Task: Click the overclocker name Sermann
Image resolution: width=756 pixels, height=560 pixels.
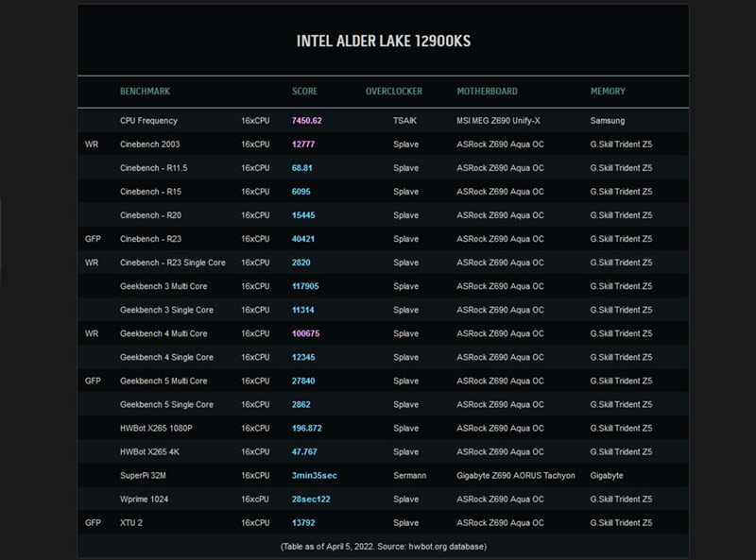Action: (x=409, y=475)
